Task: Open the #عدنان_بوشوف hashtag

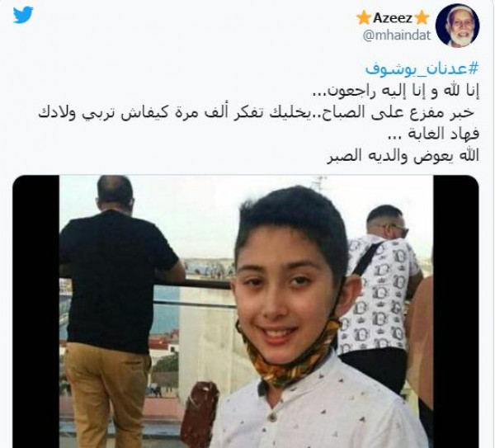Action: point(422,68)
